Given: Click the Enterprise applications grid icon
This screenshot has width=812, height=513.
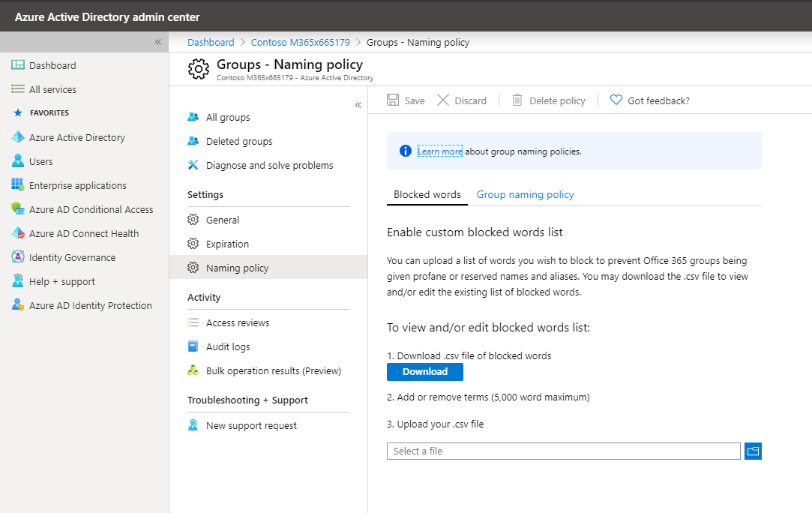Looking at the screenshot, I should pos(18,185).
